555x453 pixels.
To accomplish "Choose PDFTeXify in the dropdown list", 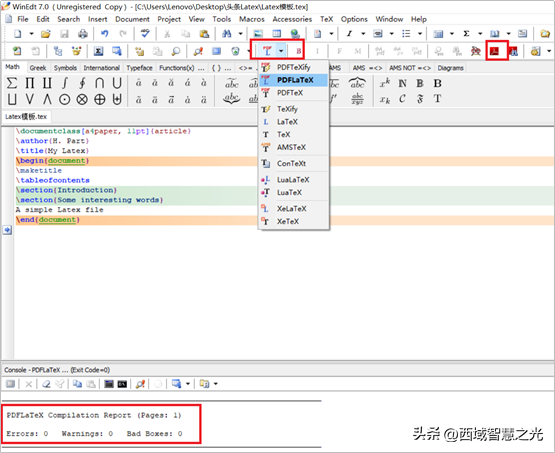I will (x=294, y=67).
